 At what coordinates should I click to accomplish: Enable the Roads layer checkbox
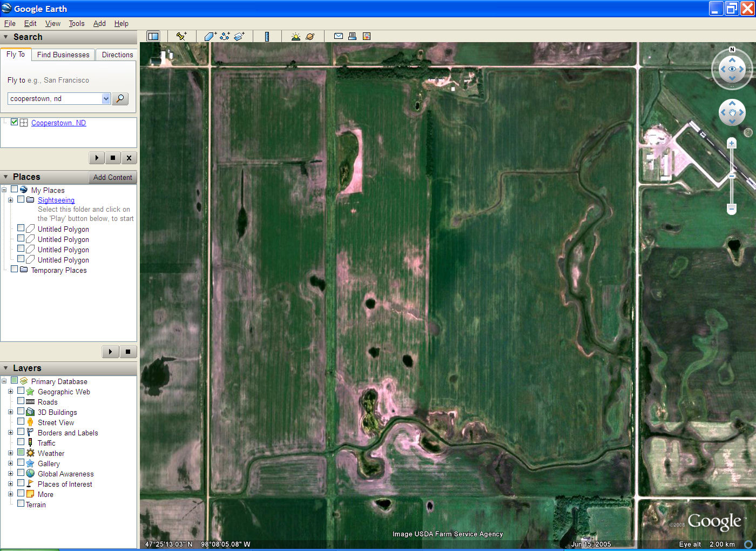point(21,401)
